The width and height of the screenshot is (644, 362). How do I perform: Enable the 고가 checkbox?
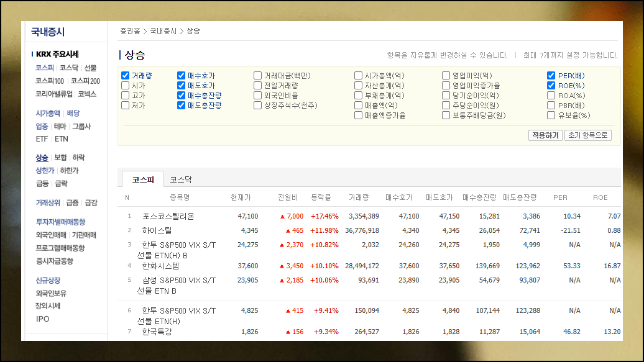click(126, 95)
